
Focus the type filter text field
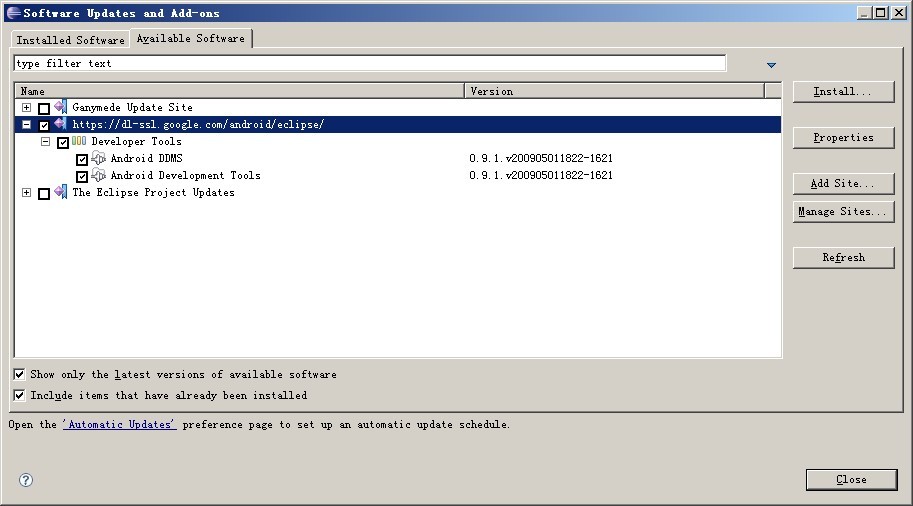[370, 63]
